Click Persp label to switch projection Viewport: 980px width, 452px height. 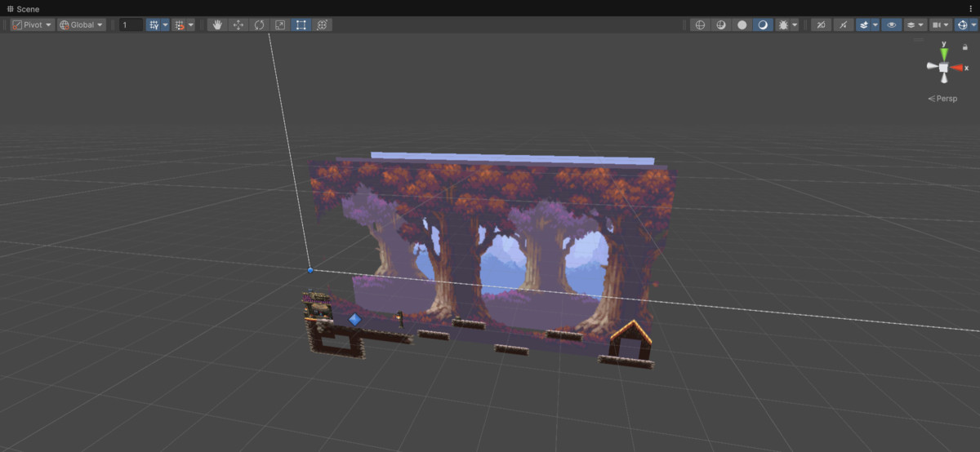tap(944, 99)
